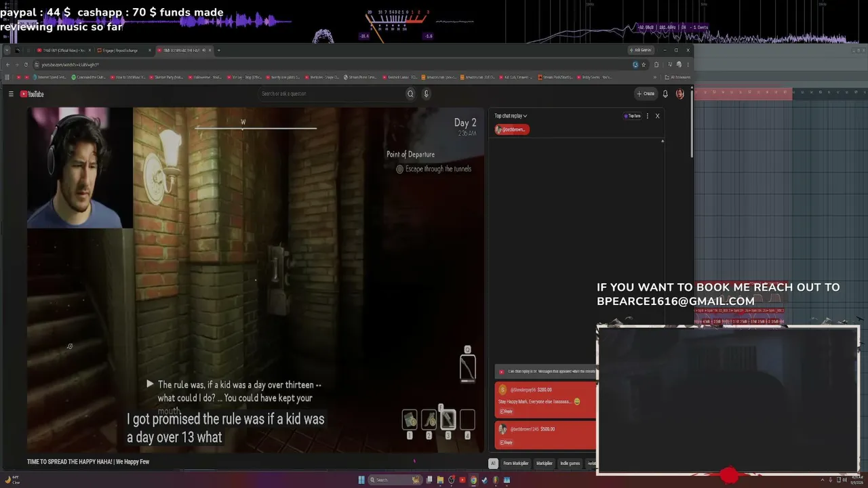Reply to the $500.00 super chat
Image resolution: width=868 pixels, height=488 pixels.
(x=507, y=443)
